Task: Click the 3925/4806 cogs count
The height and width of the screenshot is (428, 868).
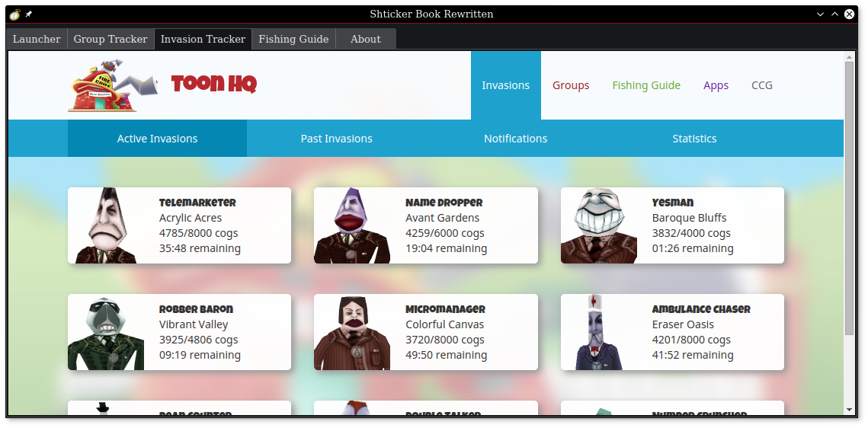Action: click(x=199, y=340)
